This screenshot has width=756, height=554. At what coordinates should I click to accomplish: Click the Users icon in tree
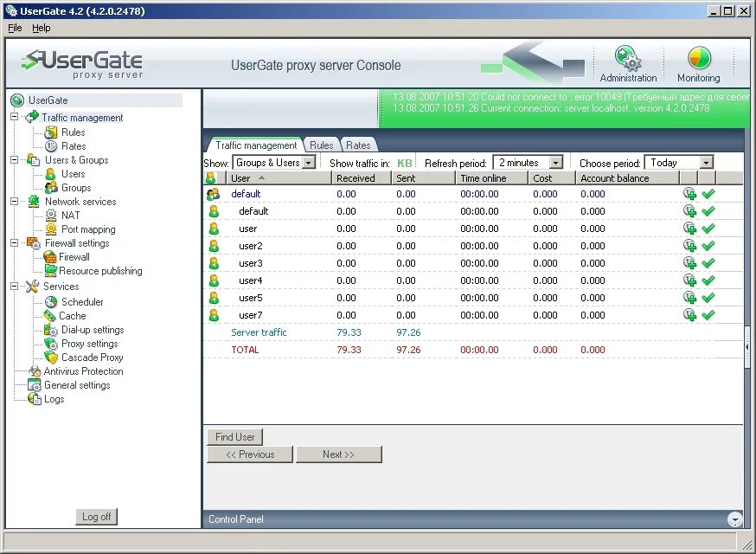[51, 174]
